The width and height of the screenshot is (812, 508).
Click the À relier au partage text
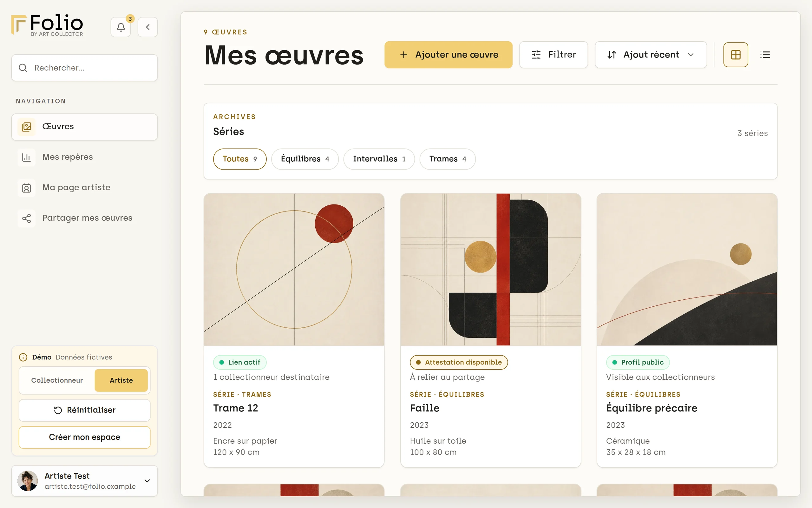447,377
